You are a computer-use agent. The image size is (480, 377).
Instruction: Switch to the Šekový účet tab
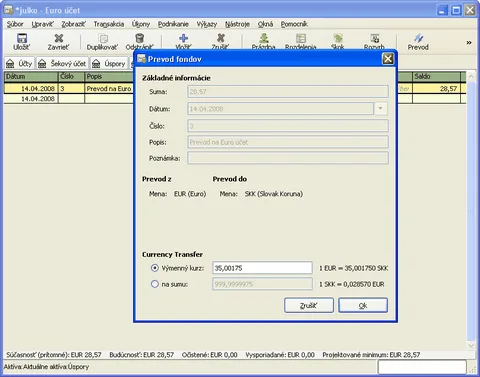(62, 63)
